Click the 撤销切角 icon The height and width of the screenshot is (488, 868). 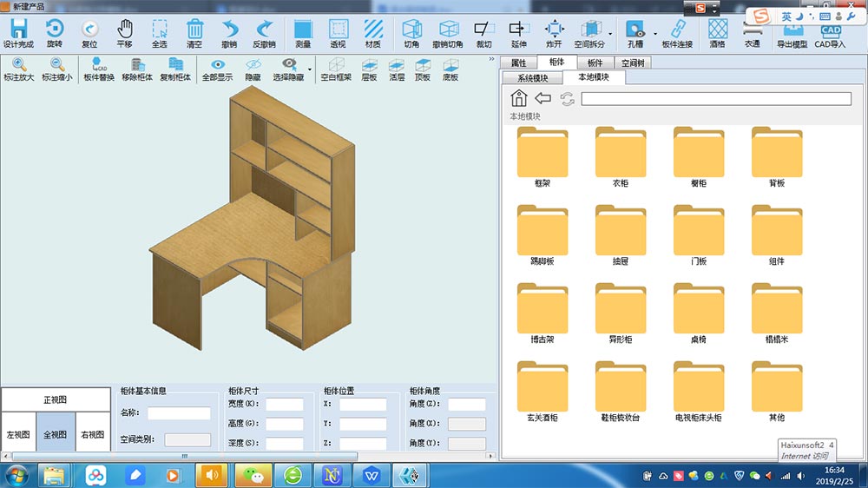449,29
